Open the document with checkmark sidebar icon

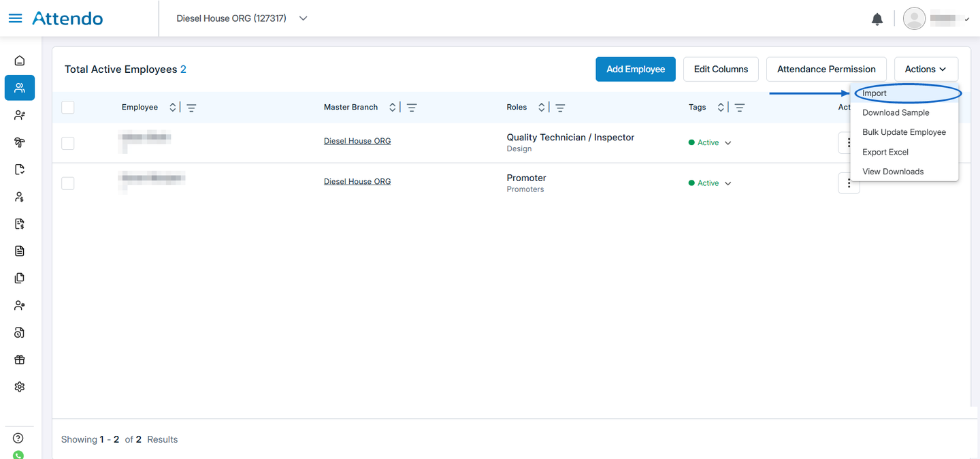tap(20, 170)
